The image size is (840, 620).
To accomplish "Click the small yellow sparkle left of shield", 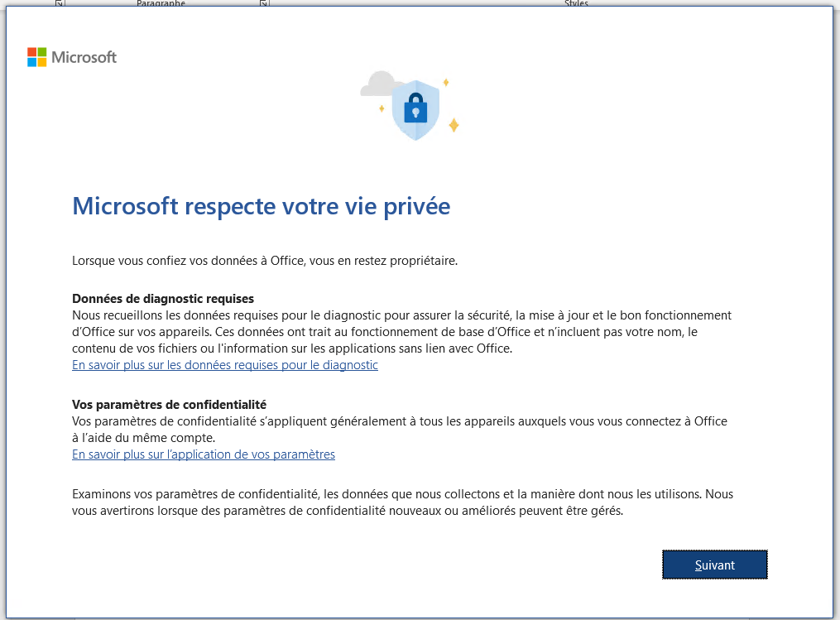I will pyautogui.click(x=382, y=108).
